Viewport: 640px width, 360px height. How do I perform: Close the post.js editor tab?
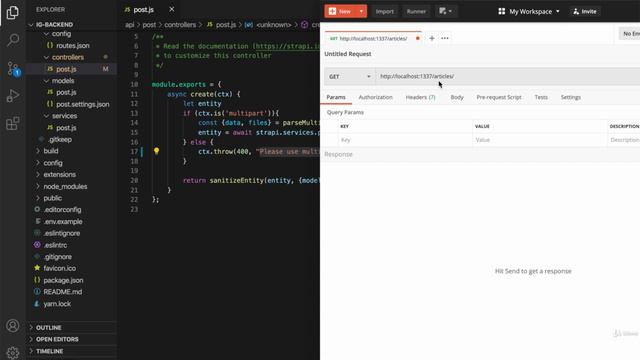click(x=171, y=9)
